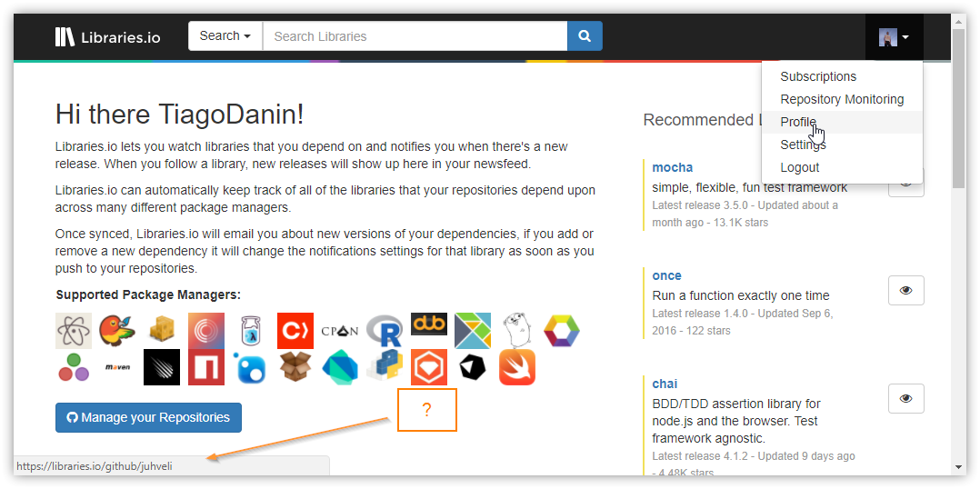The height and width of the screenshot is (489, 980).
Task: Click the page scrollbar down arrow
Action: [958, 467]
